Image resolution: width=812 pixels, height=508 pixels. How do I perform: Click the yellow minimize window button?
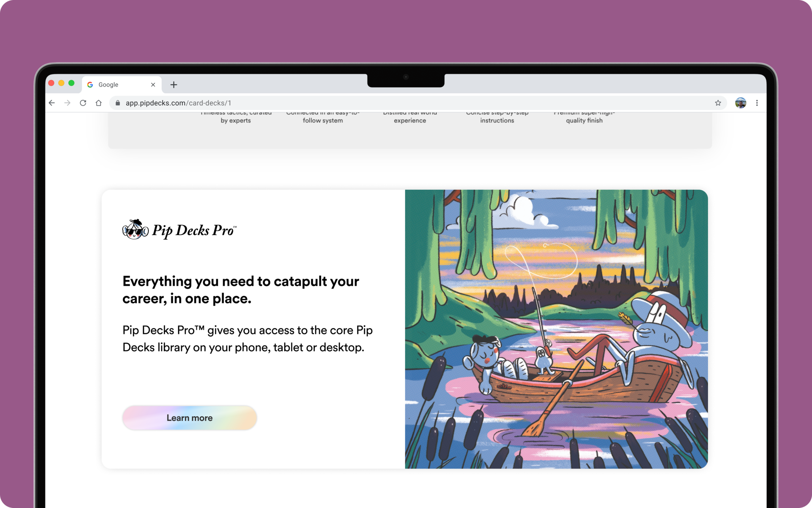tap(61, 83)
